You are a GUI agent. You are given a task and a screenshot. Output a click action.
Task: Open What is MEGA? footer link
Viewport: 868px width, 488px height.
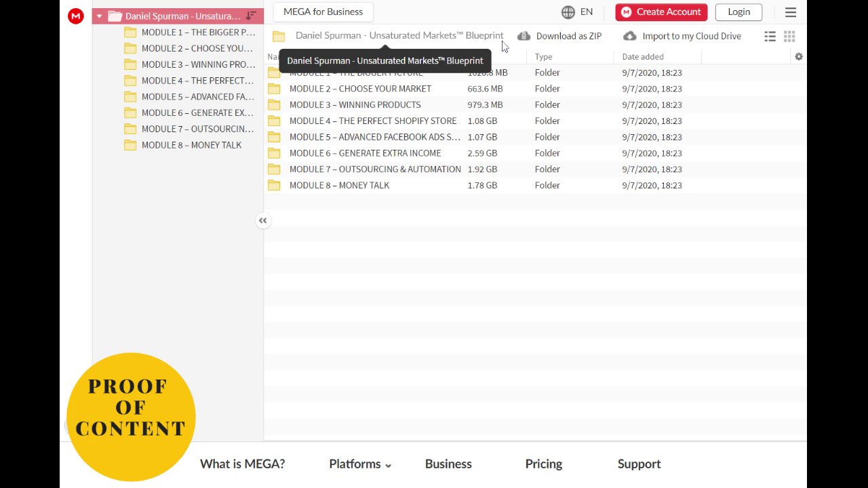click(242, 464)
